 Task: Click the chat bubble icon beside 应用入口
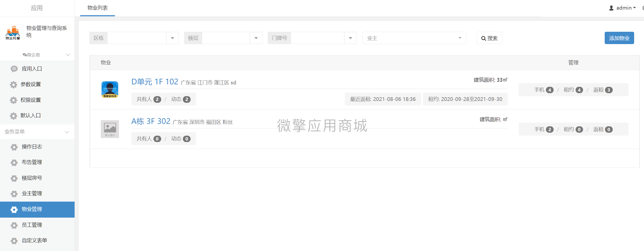[x=14, y=69]
